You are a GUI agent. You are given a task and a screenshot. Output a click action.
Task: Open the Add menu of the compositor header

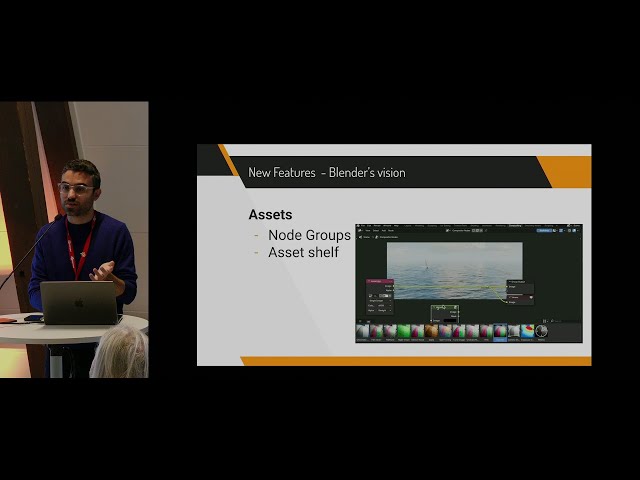coord(383,231)
